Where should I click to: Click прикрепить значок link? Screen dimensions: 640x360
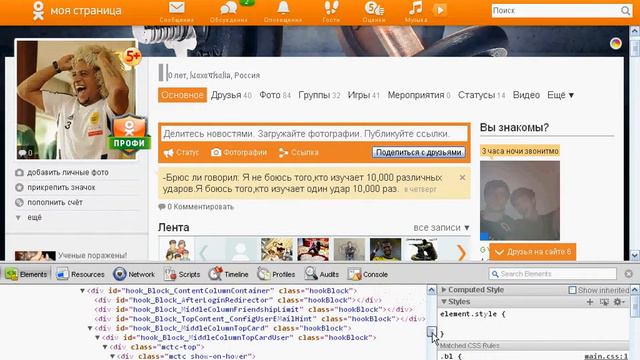click(x=61, y=187)
